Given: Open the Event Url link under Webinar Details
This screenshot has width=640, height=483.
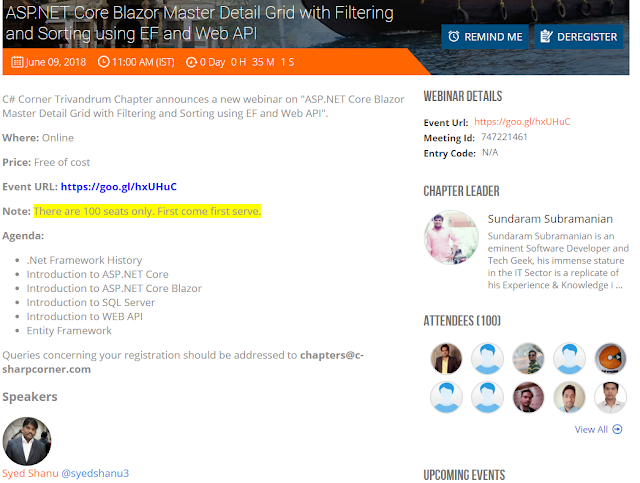Looking at the screenshot, I should (x=522, y=122).
